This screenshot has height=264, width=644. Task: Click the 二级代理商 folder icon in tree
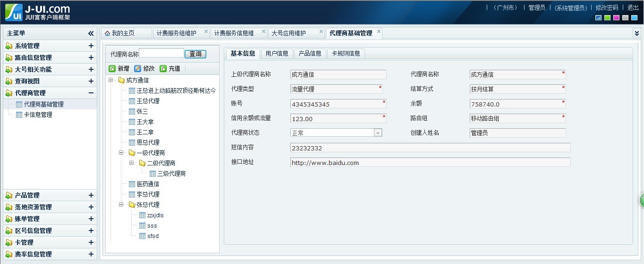pos(142,163)
